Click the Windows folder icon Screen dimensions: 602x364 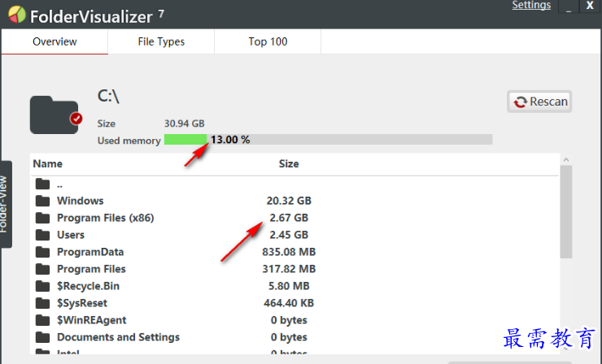tap(42, 201)
